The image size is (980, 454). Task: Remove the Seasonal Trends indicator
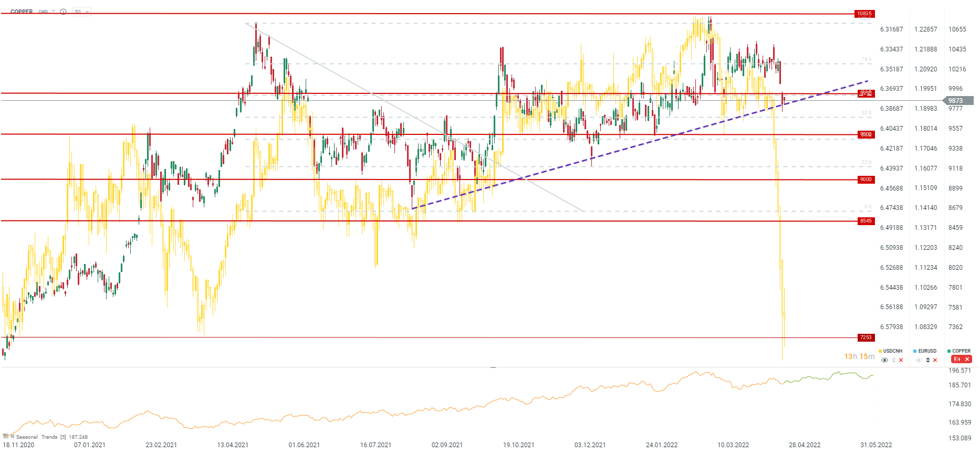(x=13, y=436)
